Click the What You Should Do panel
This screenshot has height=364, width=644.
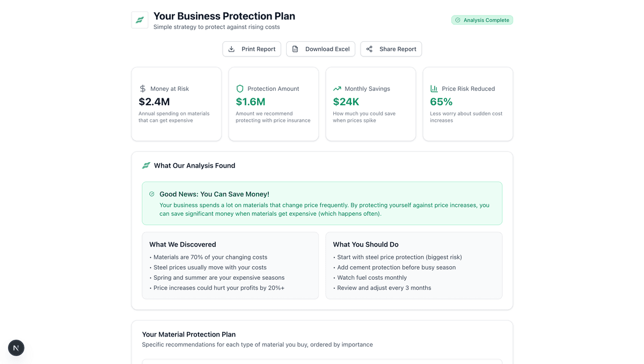point(414,265)
